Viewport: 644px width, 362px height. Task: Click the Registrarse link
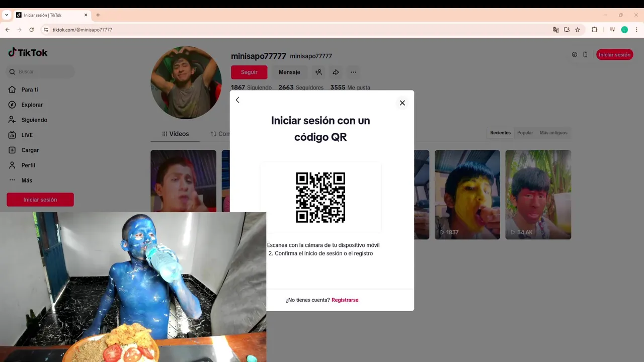[345, 300]
